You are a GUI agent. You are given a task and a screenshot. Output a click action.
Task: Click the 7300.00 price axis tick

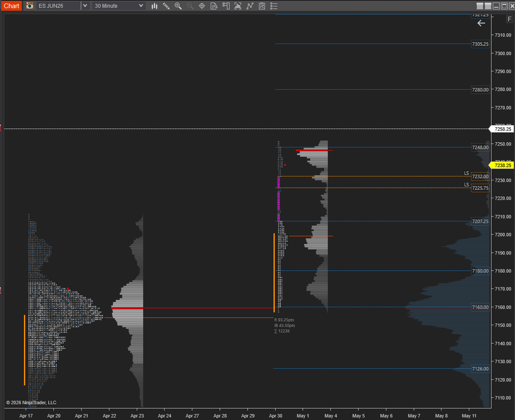pyautogui.click(x=502, y=53)
